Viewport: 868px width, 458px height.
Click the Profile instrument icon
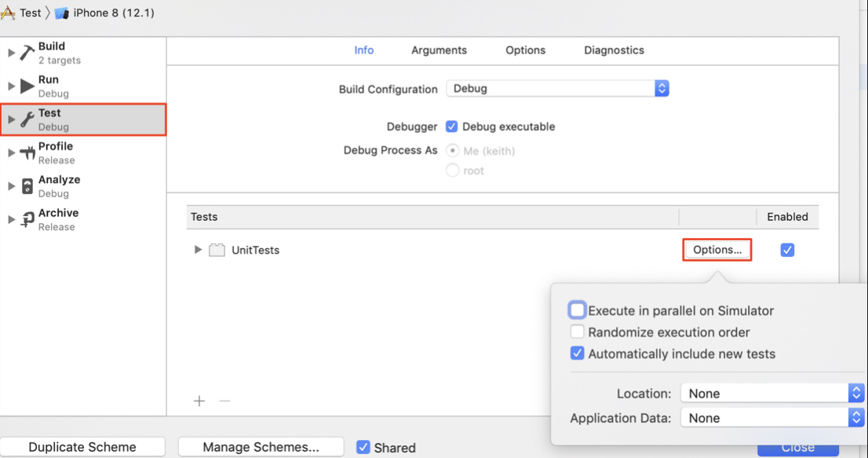27,152
